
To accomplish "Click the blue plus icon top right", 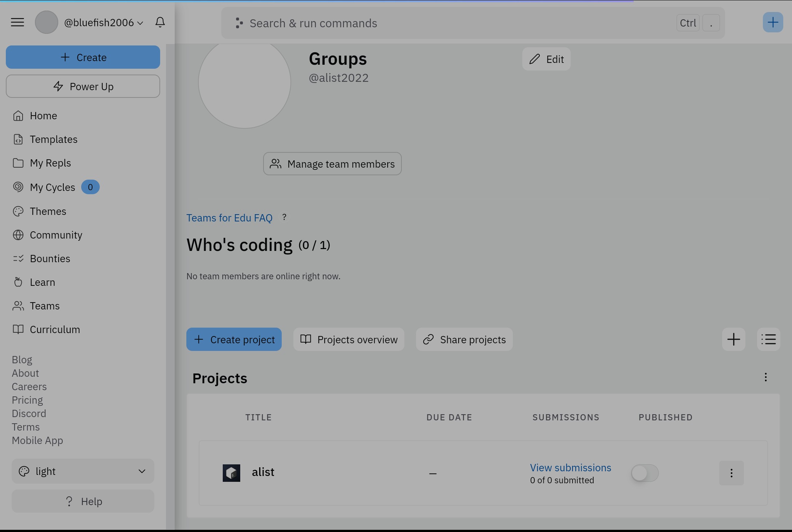I will point(772,23).
